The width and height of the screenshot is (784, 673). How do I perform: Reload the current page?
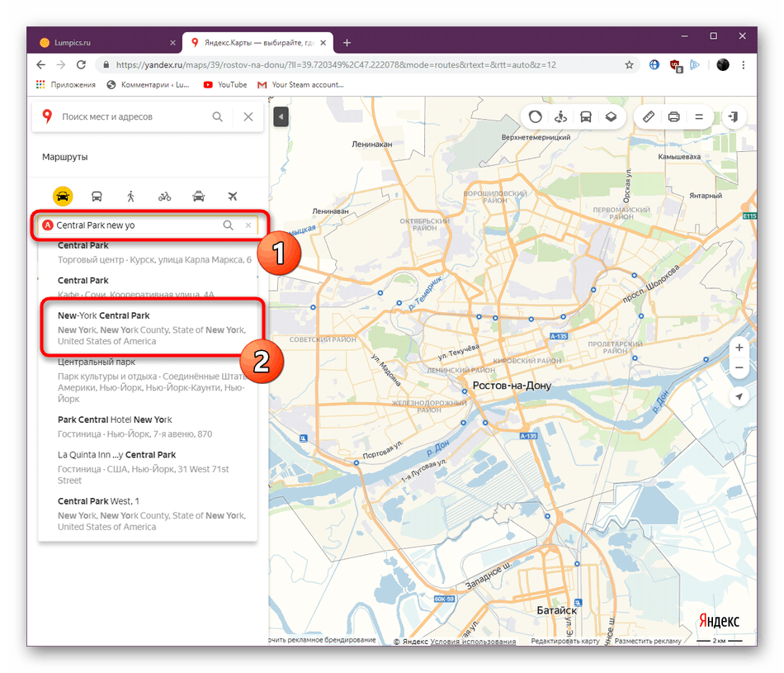tap(81, 64)
